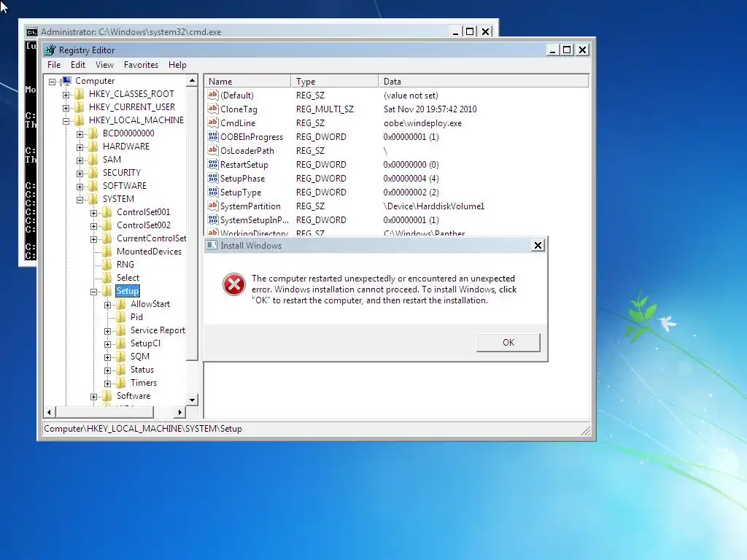
Task: Click the SystemPartition string value icon
Action: pyautogui.click(x=213, y=205)
